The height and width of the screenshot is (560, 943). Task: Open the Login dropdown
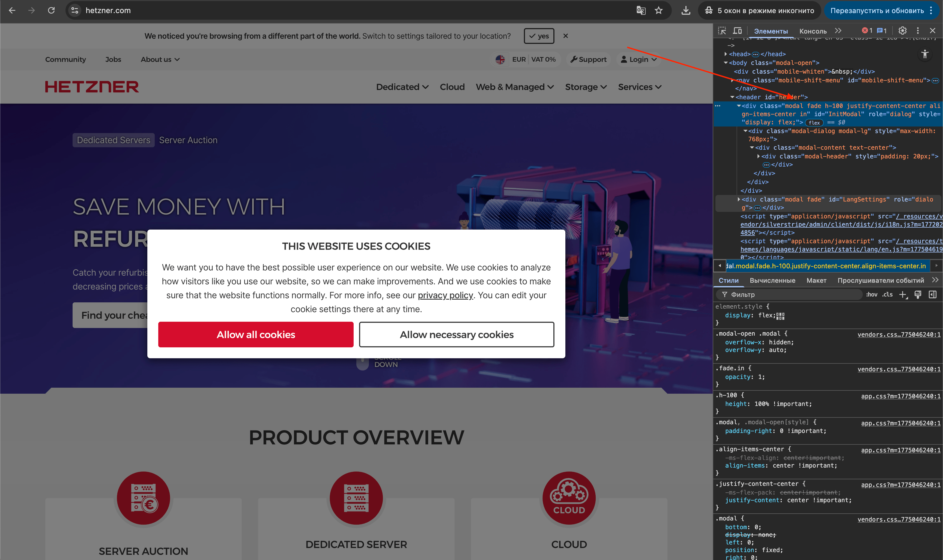tap(638, 60)
